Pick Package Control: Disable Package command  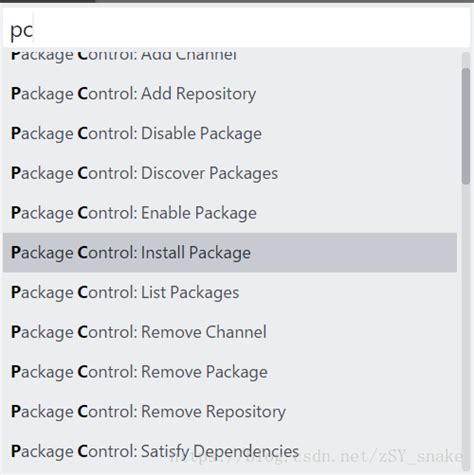tap(230, 133)
